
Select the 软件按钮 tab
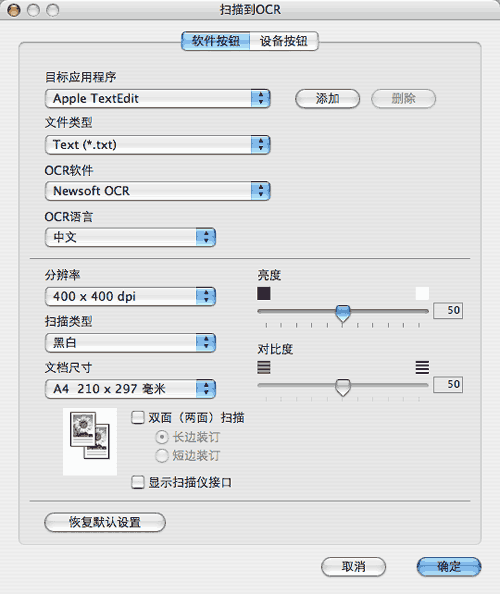[x=216, y=41]
